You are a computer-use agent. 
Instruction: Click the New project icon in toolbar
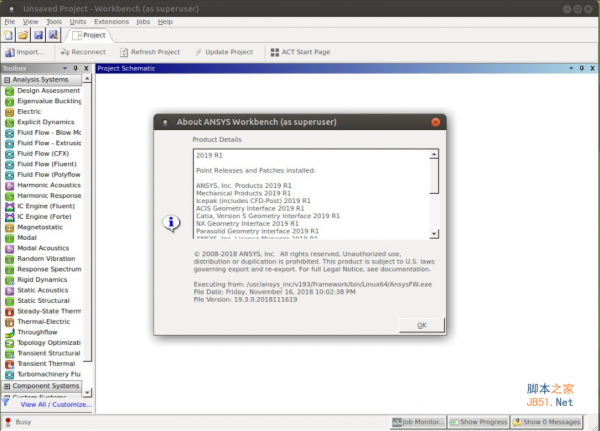coord(8,35)
